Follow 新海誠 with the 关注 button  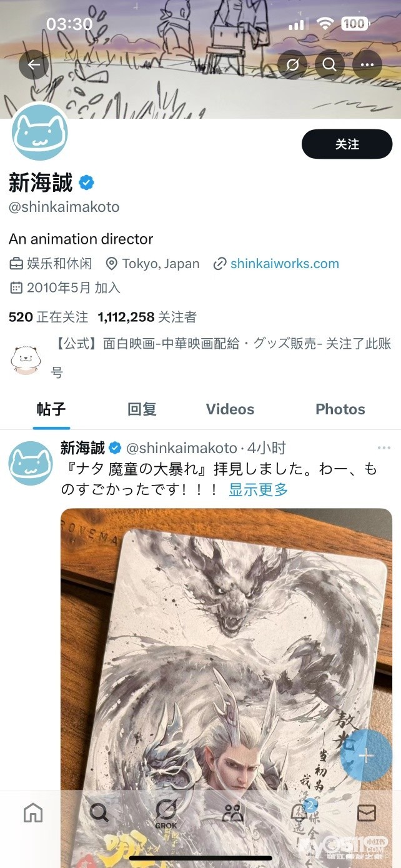(347, 144)
